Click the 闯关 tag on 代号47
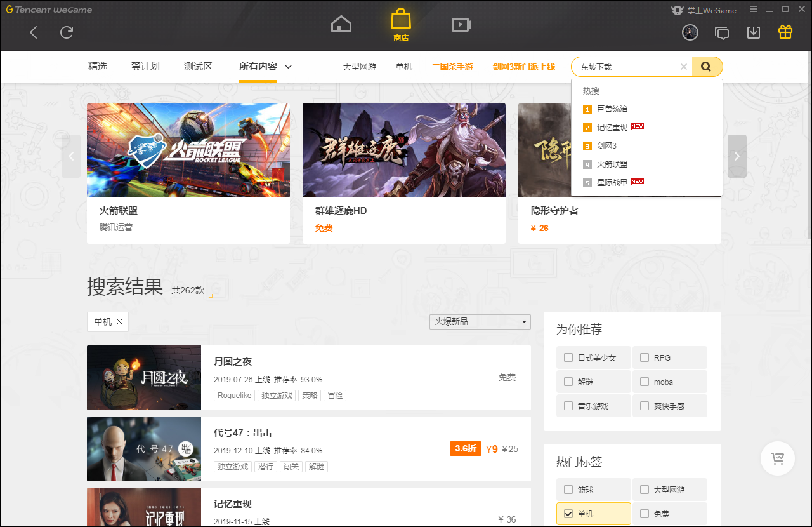812x527 pixels. click(291, 467)
